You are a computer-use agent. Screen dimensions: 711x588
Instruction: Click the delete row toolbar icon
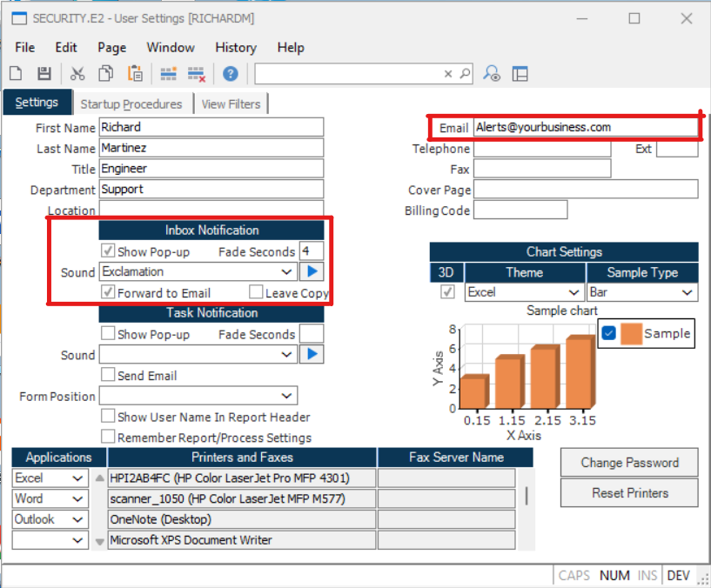[196, 74]
